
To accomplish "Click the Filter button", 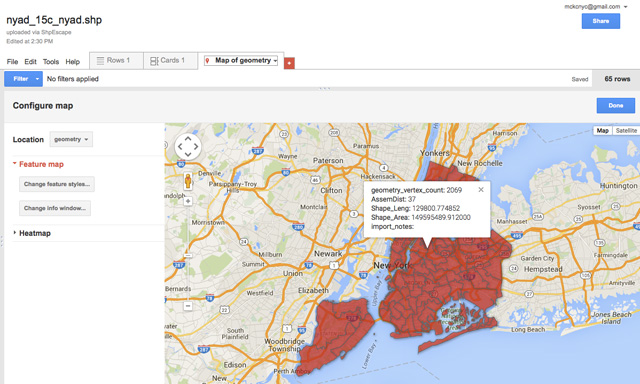I will pos(20,79).
